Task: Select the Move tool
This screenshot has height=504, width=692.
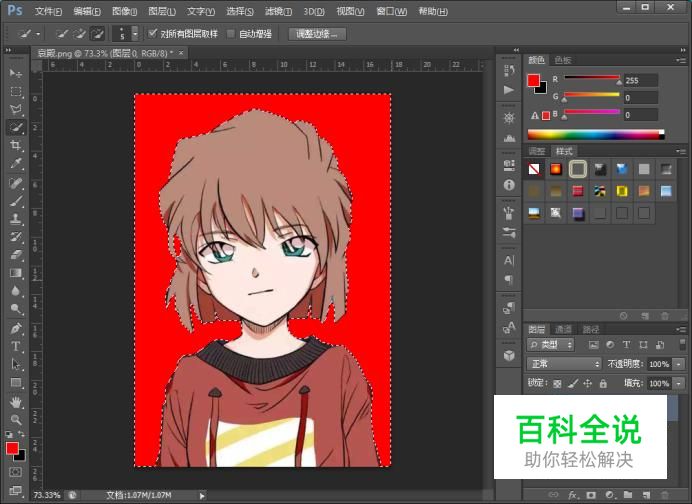Action: (16, 73)
